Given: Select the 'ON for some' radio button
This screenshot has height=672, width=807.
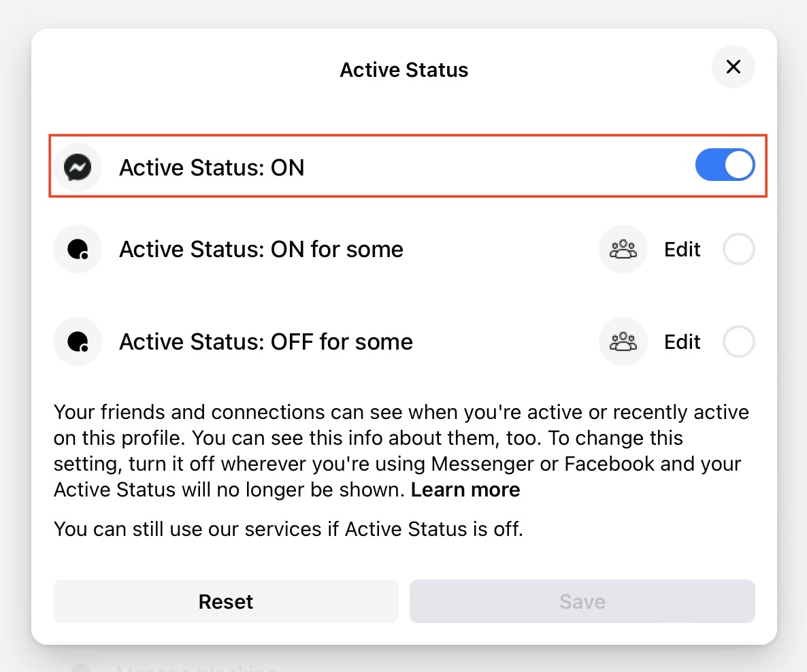Looking at the screenshot, I should click(x=738, y=250).
